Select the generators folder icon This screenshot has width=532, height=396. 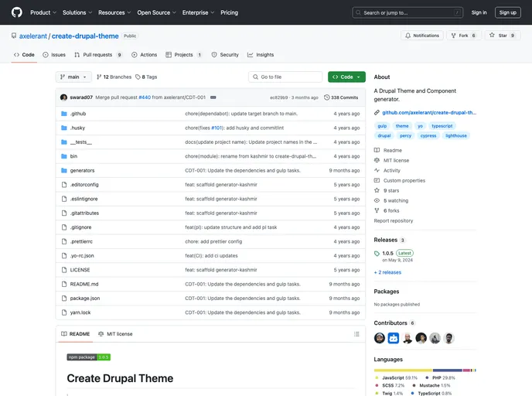click(63, 170)
